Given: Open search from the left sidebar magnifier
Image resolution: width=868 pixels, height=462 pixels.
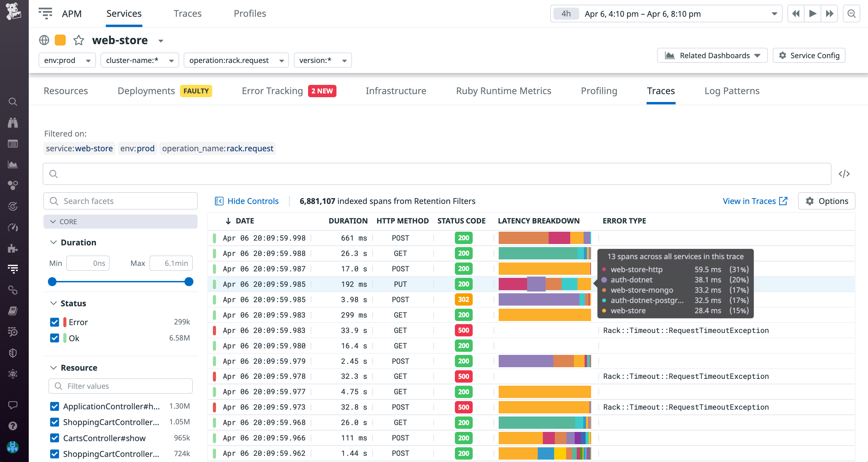Looking at the screenshot, I should coord(13,102).
